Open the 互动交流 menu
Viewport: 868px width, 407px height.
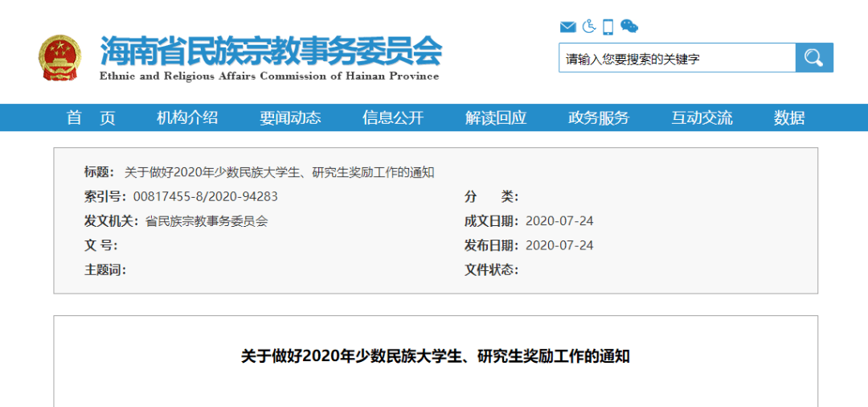(x=702, y=117)
